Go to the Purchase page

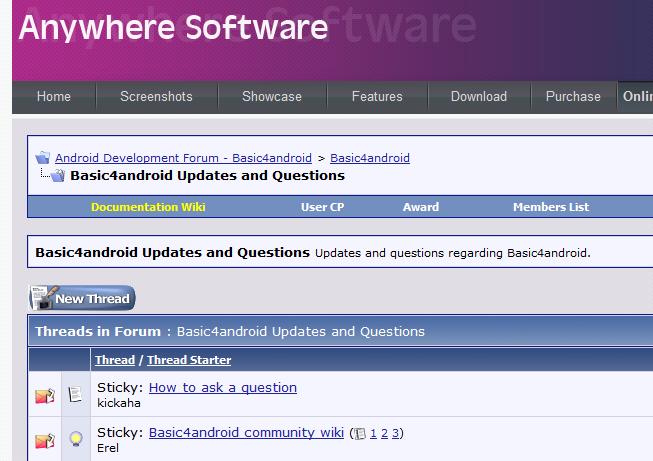point(573,97)
